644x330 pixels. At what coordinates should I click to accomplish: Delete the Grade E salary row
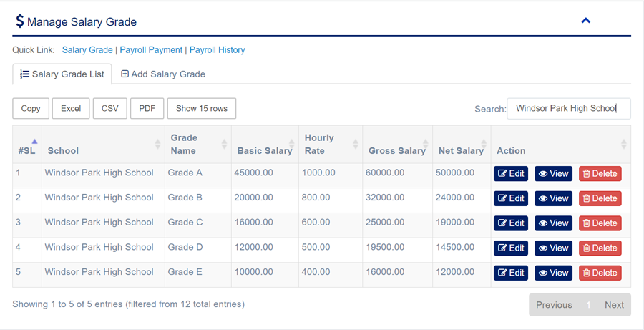click(x=600, y=273)
